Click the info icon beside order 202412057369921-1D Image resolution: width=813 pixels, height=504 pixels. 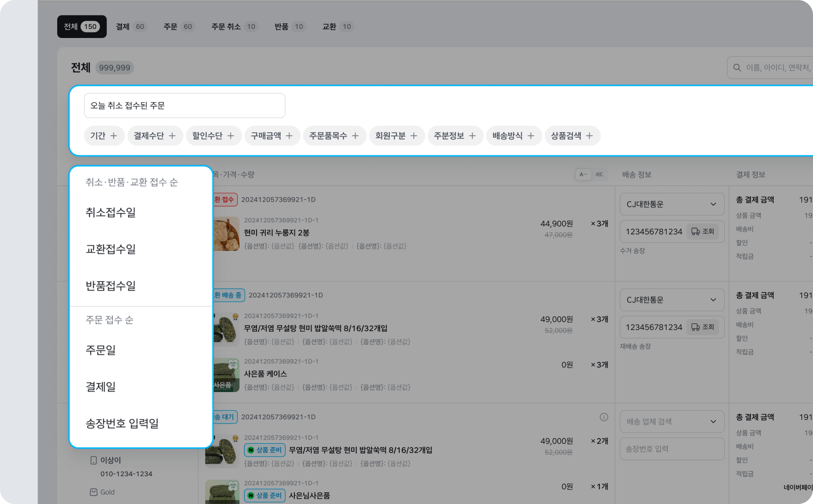point(604,417)
